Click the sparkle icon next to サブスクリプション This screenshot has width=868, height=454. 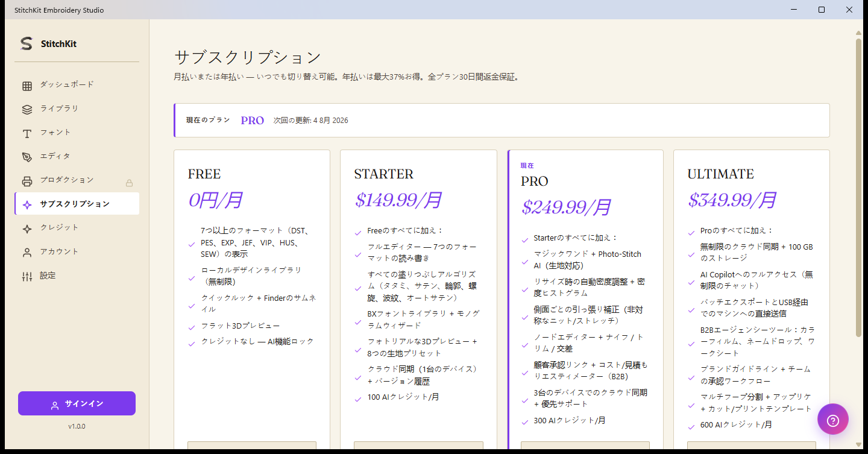point(27,205)
